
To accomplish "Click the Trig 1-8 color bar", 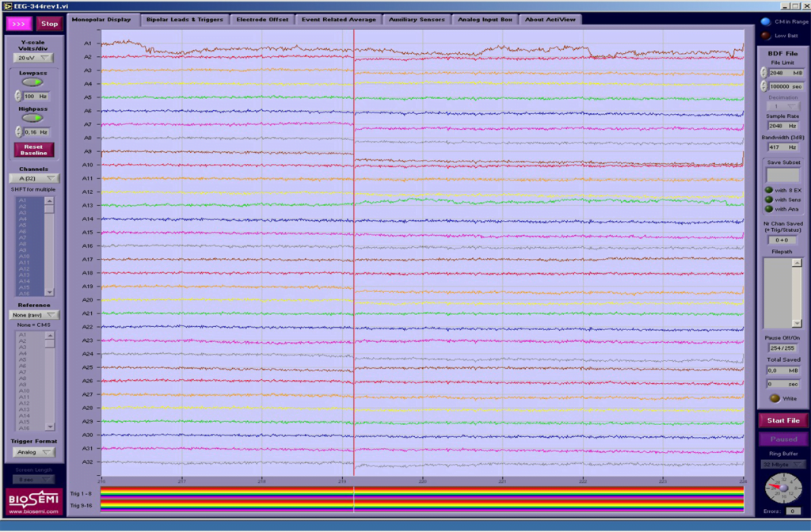I will coord(422,494).
